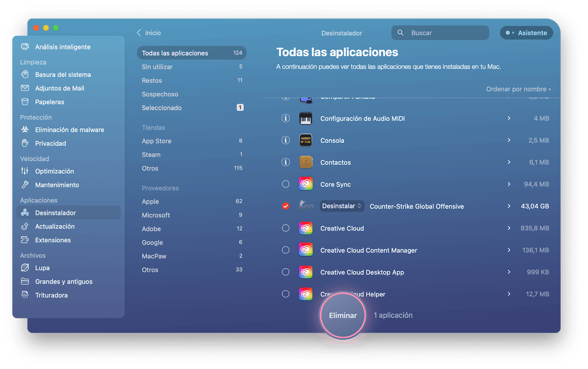This screenshot has height=369, width=588.
Task: Select the Creative Cloud checkbox
Action: 286,228
